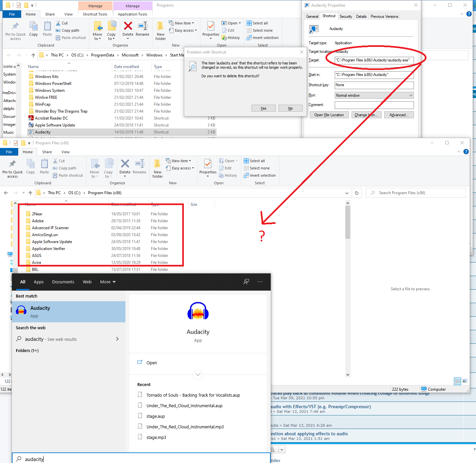476x463 pixels.
Task: Click Paste shortcut in Programs window ribbon
Action: click(71, 38)
